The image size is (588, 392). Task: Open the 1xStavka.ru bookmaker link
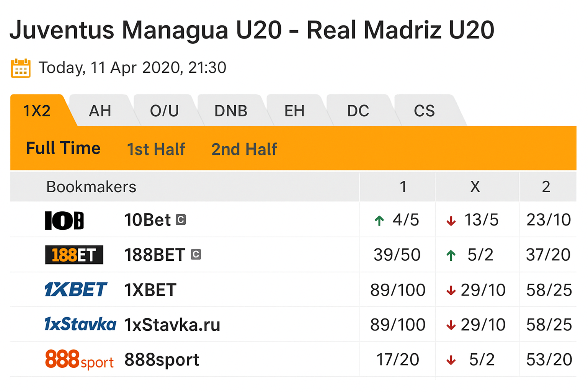point(172,325)
